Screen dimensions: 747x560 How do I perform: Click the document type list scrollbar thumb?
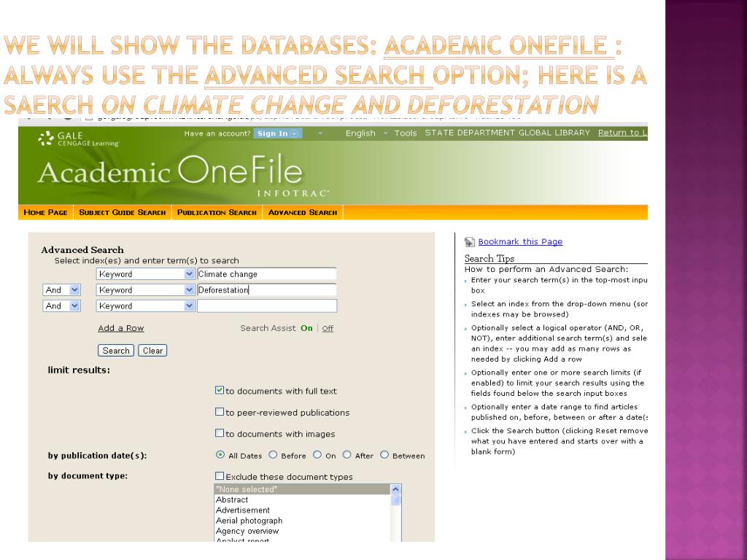point(395,500)
